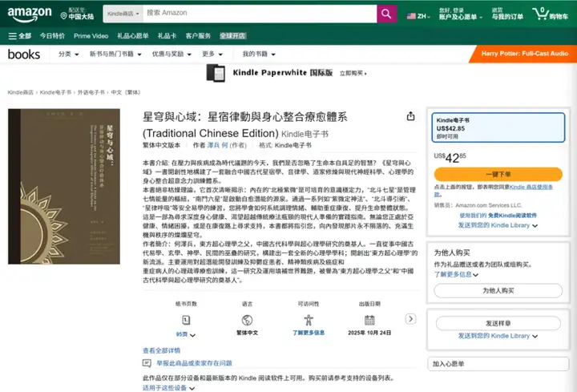577x392 pixels.
Task: Expand the 新书与热门书籍 menu
Action: pyautogui.click(x=115, y=54)
